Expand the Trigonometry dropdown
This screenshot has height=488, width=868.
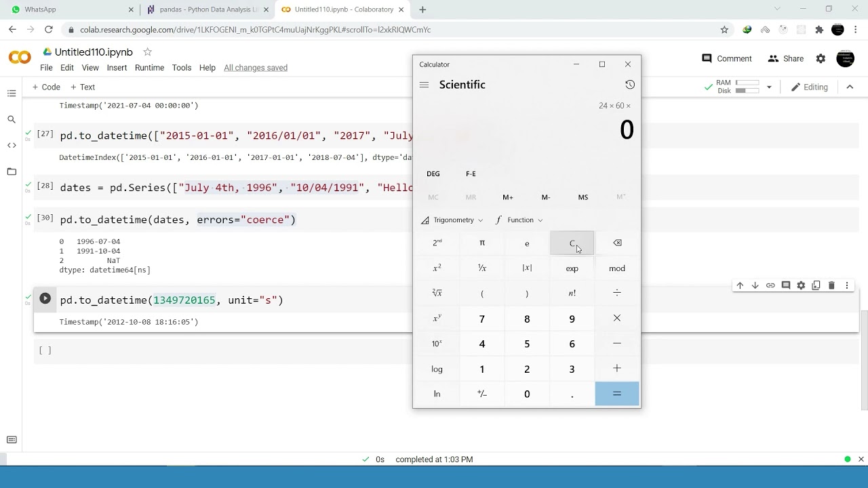pos(452,220)
